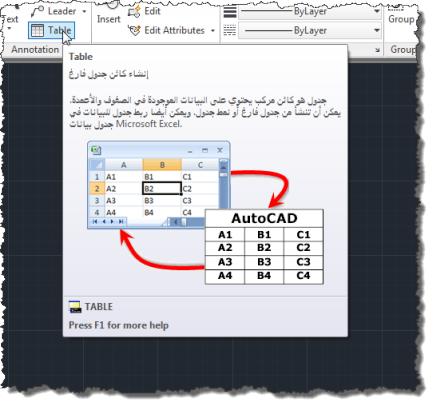Expand the Annotation panel title
Image resolution: width=433 pixels, height=405 pixels.
[35, 50]
